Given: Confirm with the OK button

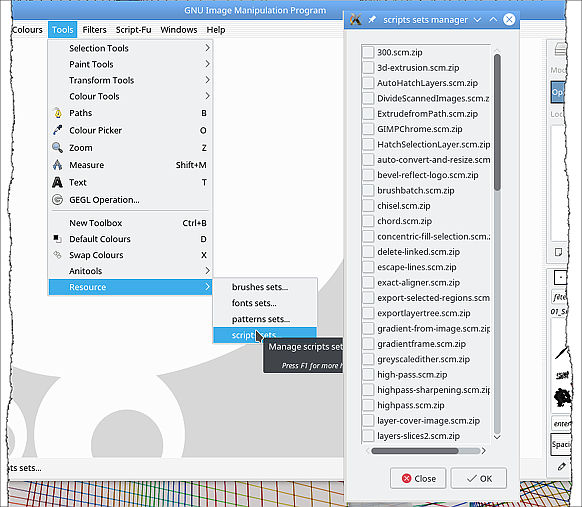Looking at the screenshot, I should (x=479, y=478).
